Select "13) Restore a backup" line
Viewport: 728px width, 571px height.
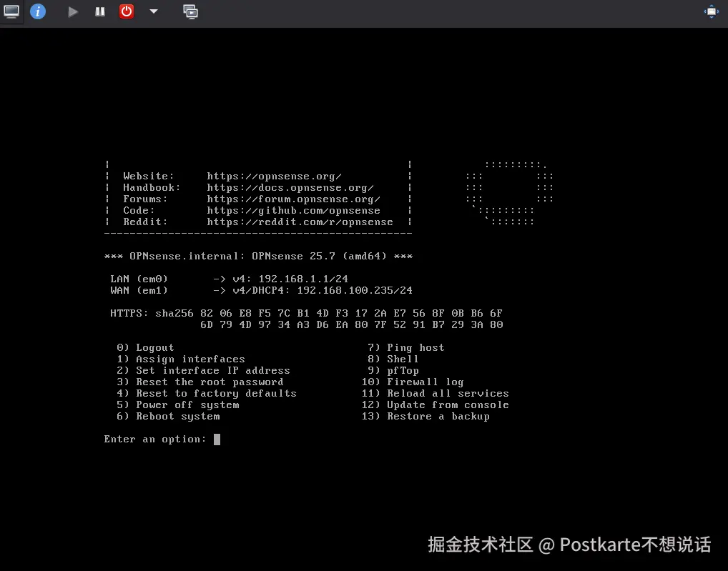[x=426, y=416]
